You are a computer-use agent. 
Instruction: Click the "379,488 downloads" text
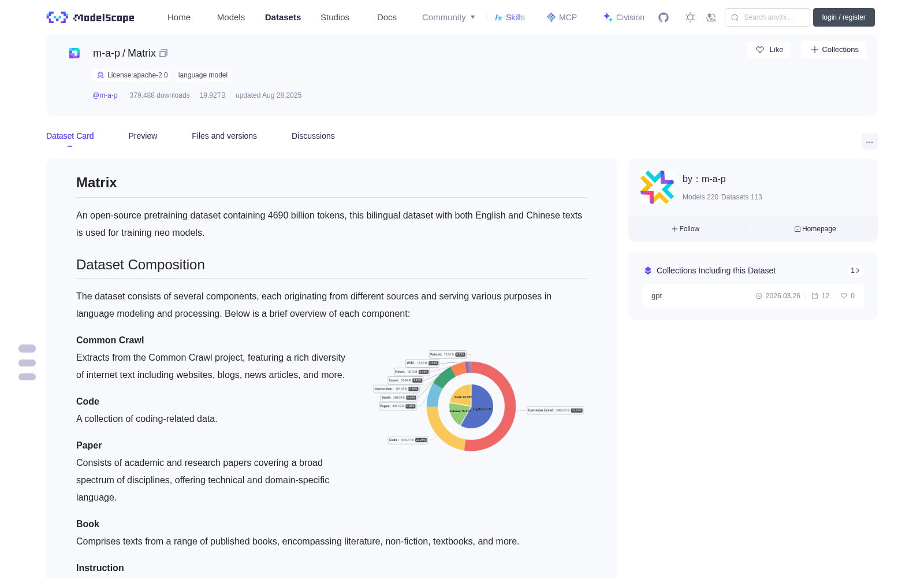point(159,95)
